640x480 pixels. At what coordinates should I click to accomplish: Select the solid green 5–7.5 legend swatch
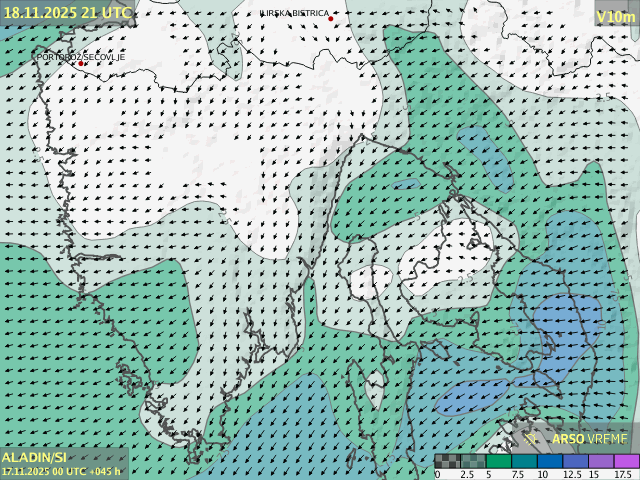click(x=499, y=461)
